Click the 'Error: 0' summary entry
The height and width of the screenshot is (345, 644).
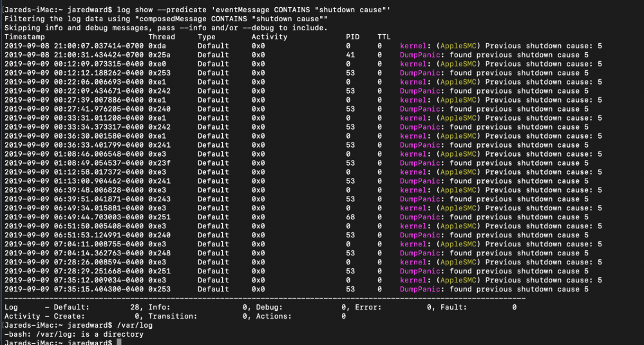[x=393, y=307]
